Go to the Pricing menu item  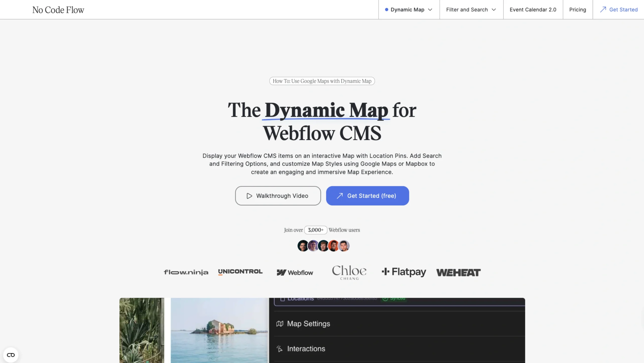577,10
